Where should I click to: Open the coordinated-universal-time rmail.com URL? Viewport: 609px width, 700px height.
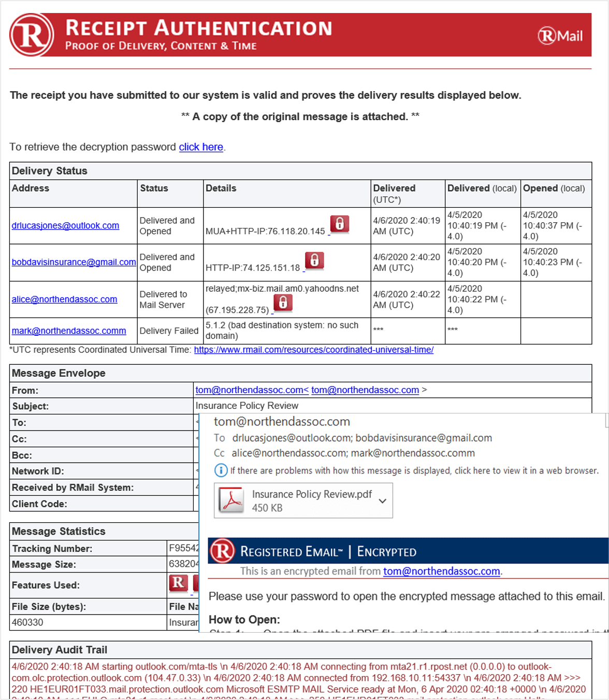pyautogui.click(x=313, y=350)
